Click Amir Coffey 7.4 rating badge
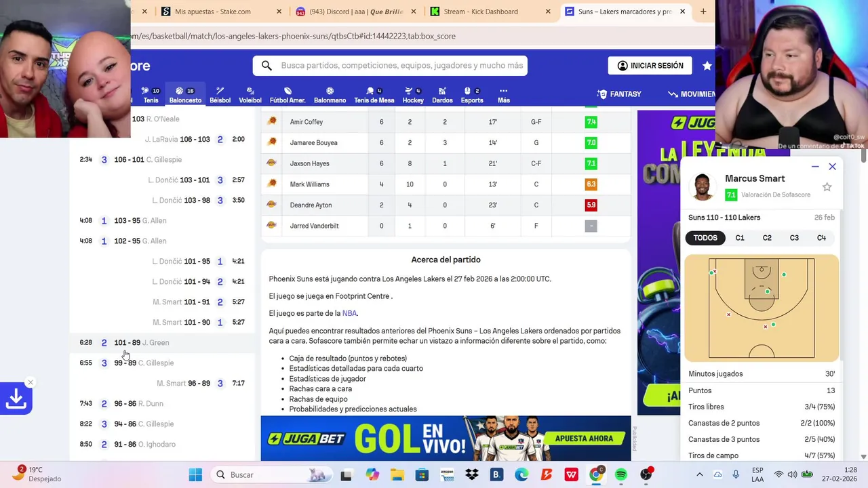Screen dimensions: 868x488 click(591, 122)
